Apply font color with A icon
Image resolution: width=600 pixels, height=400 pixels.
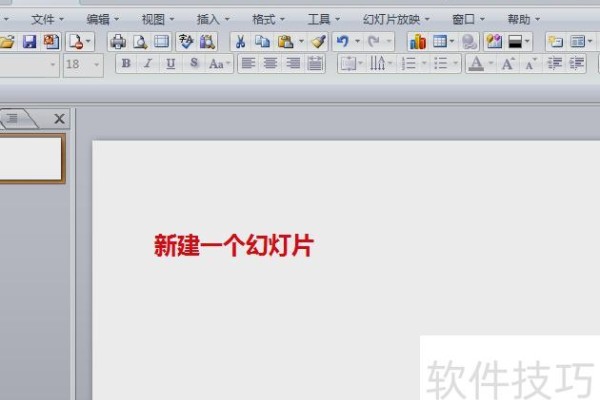[476, 64]
